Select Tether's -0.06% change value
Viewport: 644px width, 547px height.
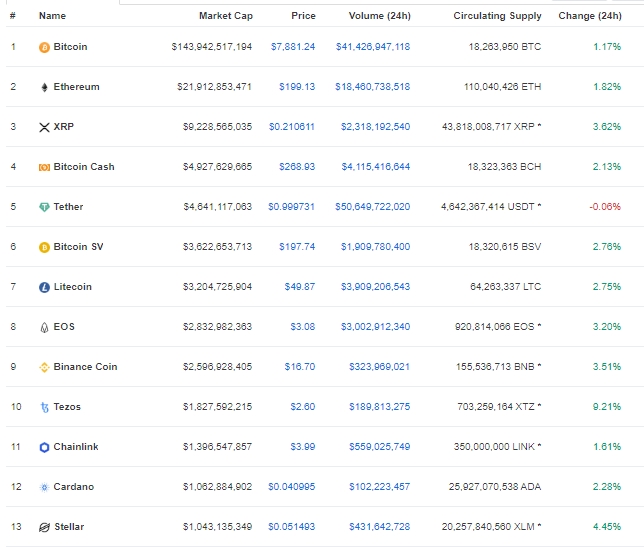coord(605,207)
